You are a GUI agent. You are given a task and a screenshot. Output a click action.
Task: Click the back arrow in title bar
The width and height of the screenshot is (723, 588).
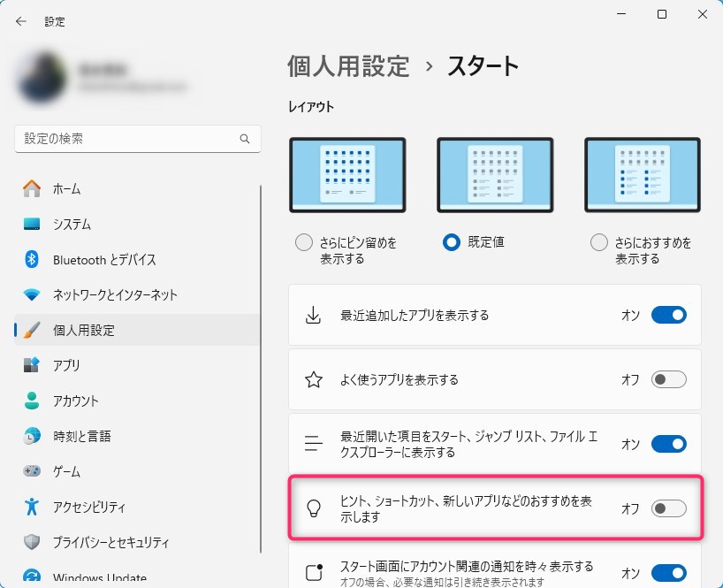(x=21, y=21)
